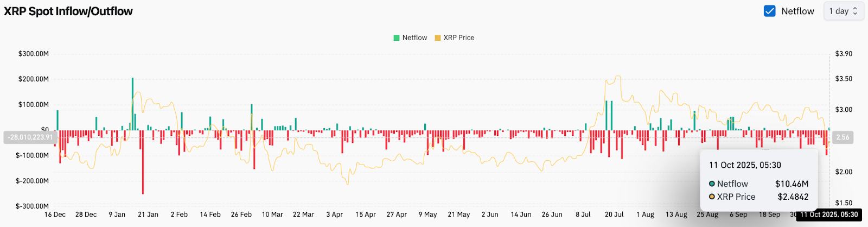Toggle the yellow XRP Price legend swatch
The height and width of the screenshot is (227, 868).
(438, 37)
